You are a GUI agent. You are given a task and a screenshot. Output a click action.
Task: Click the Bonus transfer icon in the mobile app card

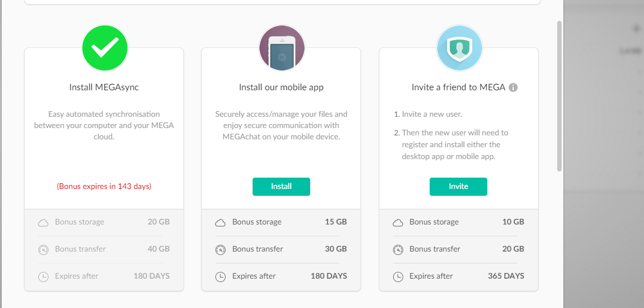pos(220,249)
